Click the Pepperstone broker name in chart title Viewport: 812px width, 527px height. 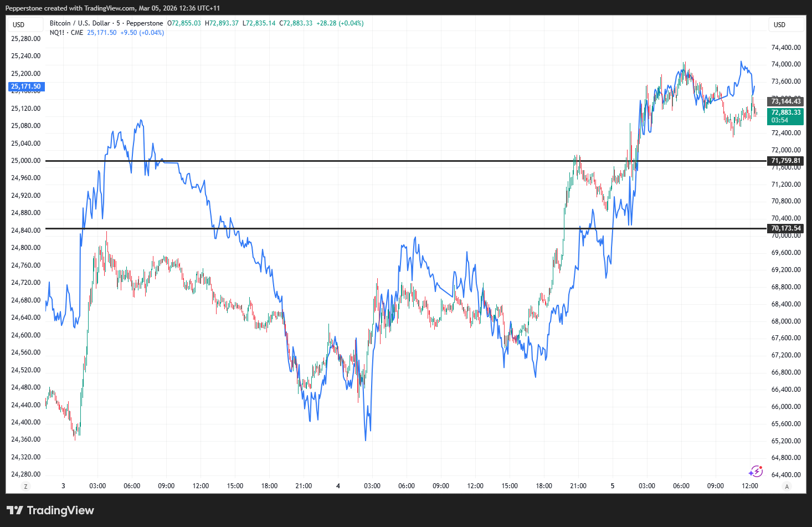pos(145,23)
